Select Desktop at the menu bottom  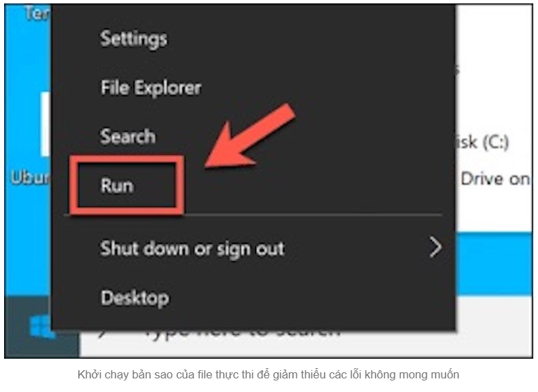[x=135, y=298]
